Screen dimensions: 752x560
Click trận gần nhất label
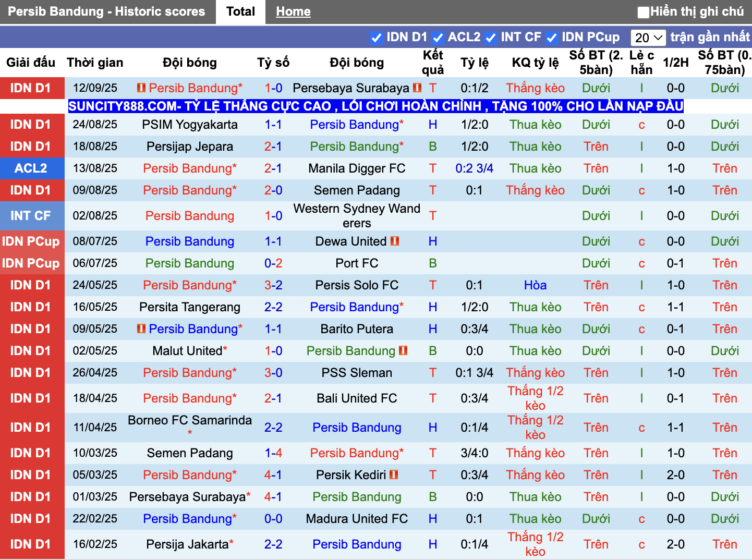click(x=710, y=37)
